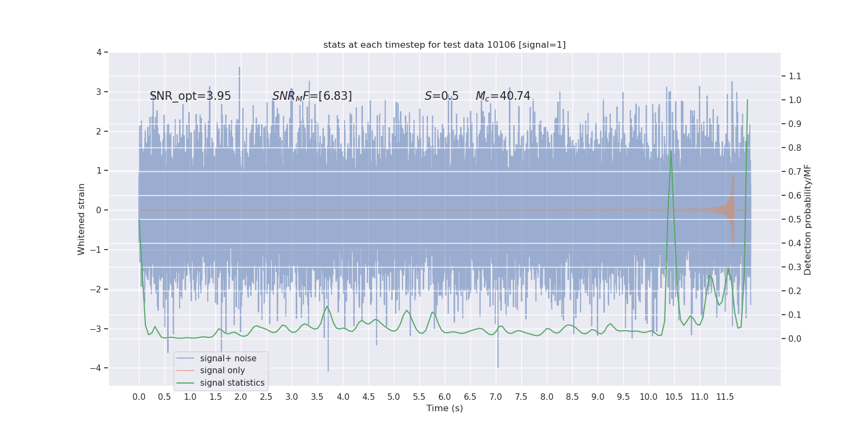Click Time axis tick label 11.0
Viewport: 868px width, 434px height.
pyautogui.click(x=700, y=397)
